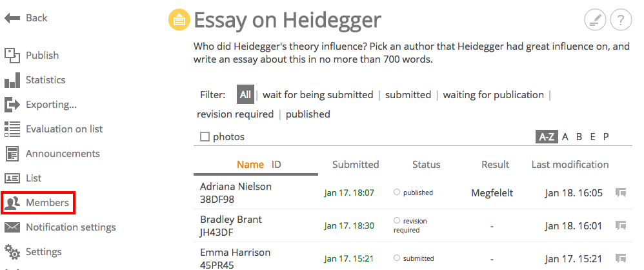Enable the photos checkbox
644x270 pixels.
[205, 137]
